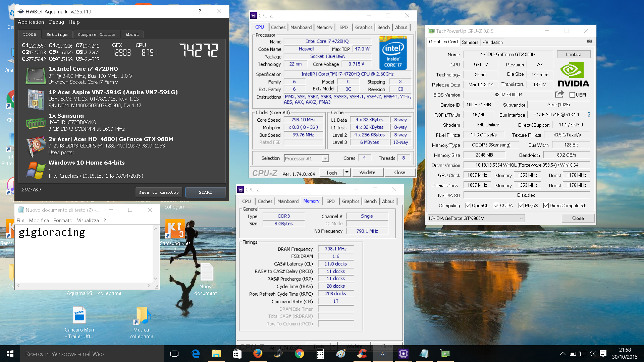Open the GPU selection dropdown in GPU-Z
The image size is (644, 362).
click(x=476, y=218)
